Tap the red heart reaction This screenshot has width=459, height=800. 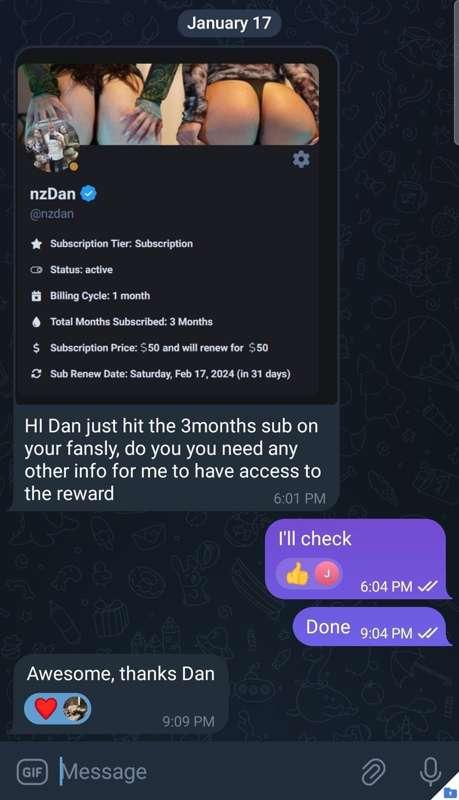pyautogui.click(x=46, y=709)
